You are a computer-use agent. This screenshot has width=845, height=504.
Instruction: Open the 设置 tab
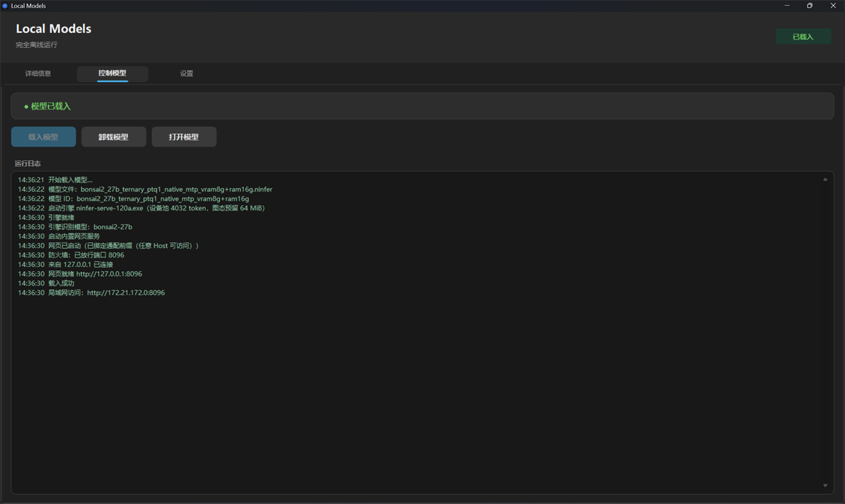tap(187, 73)
